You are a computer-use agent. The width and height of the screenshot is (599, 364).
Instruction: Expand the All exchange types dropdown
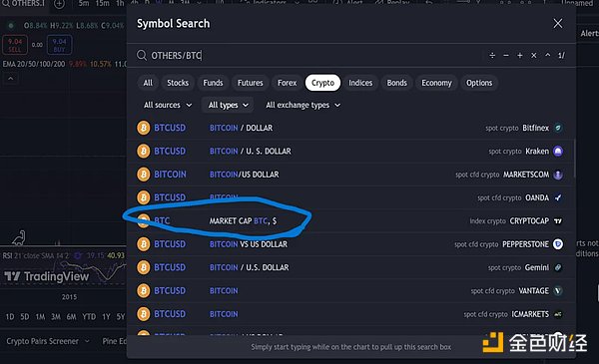(x=302, y=105)
